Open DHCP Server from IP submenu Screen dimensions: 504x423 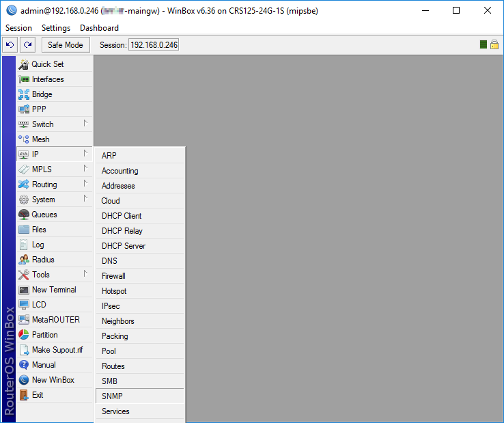pyautogui.click(x=140, y=246)
